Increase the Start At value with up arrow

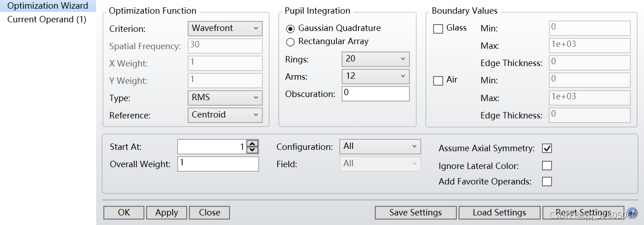pyautogui.click(x=252, y=143)
